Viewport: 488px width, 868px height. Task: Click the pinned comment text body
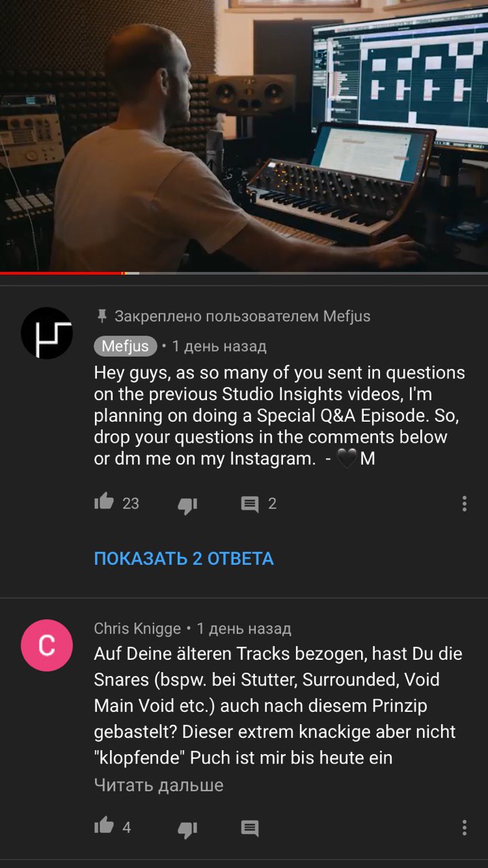pos(279,416)
